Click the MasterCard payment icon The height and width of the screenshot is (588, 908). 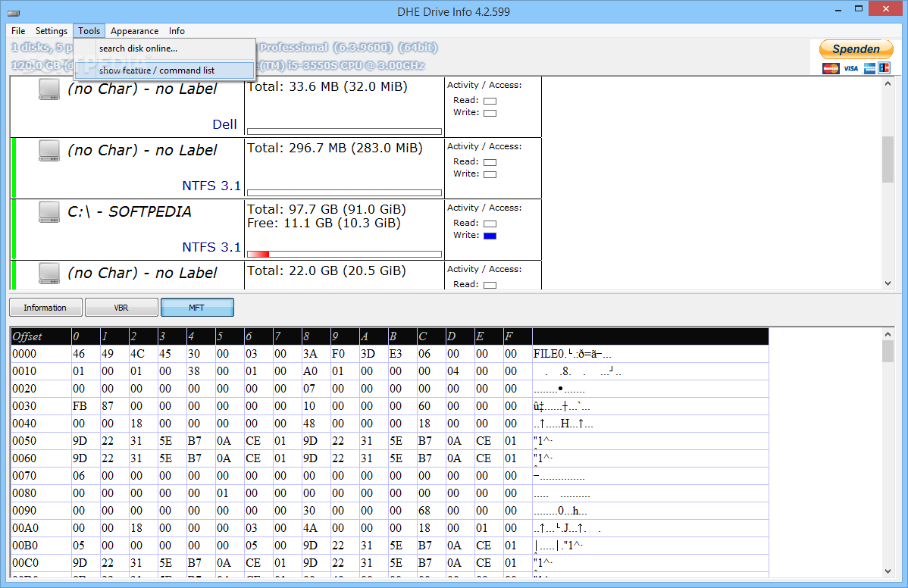[831, 68]
